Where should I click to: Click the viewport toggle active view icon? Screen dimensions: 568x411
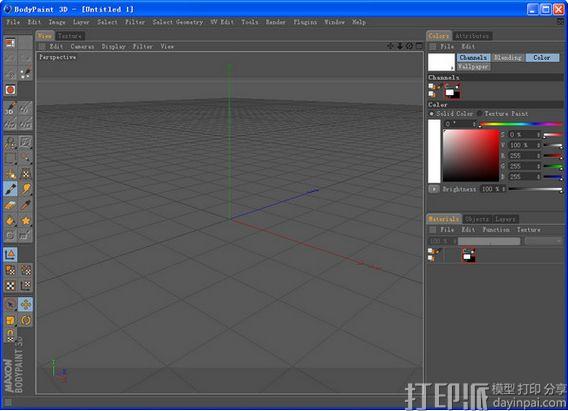(419, 46)
